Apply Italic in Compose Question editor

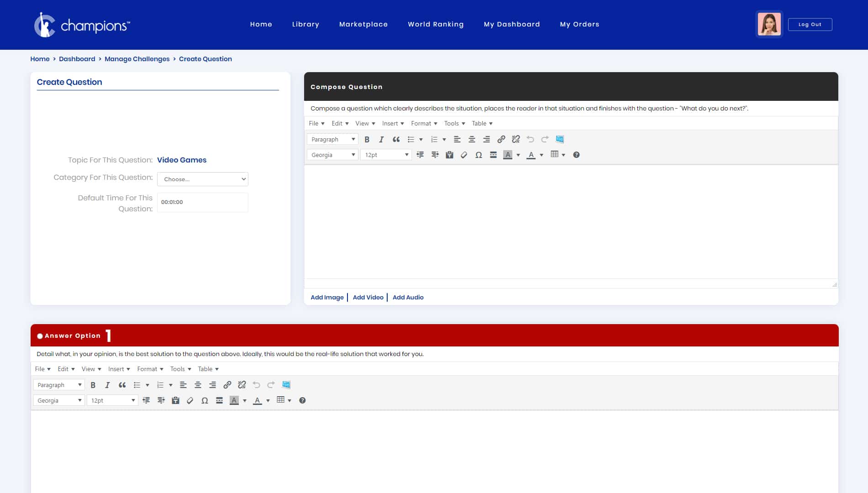pyautogui.click(x=381, y=140)
